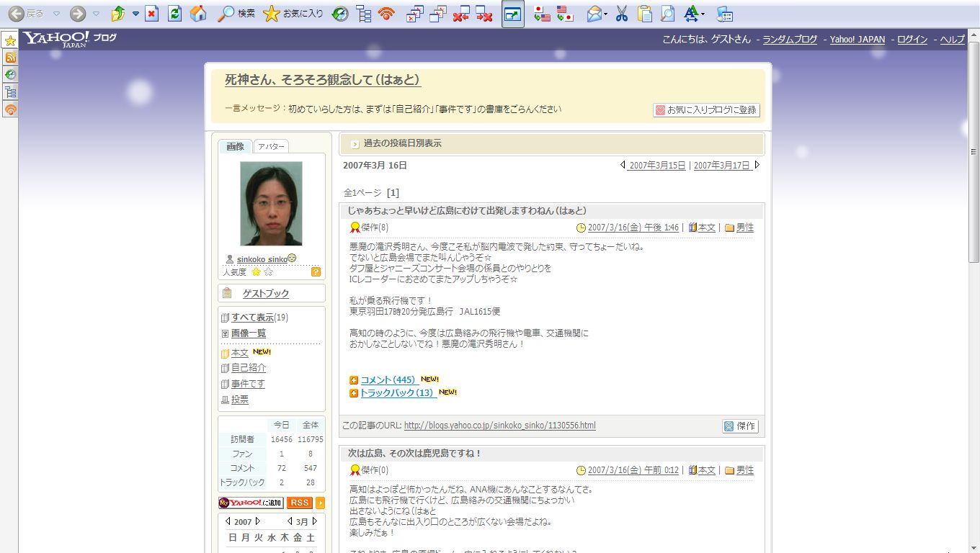The width and height of the screenshot is (980, 553).
Task: Open the text size dropdown arrow
Action: pos(703,14)
